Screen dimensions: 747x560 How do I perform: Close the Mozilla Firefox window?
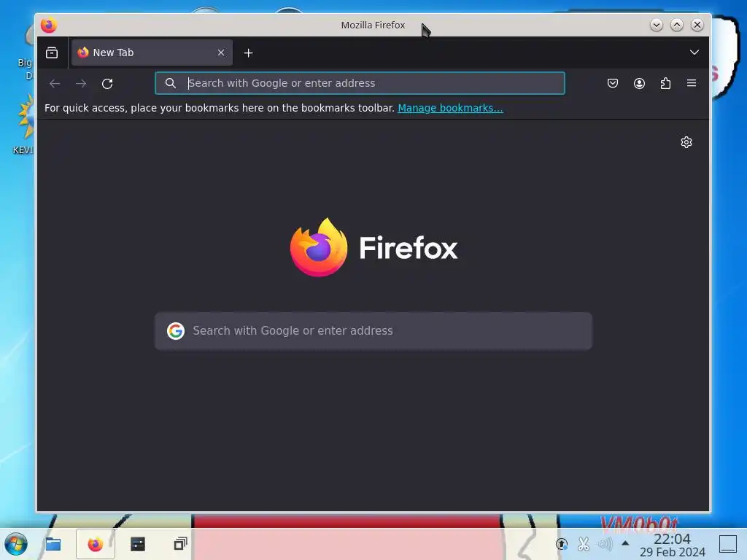(697, 25)
